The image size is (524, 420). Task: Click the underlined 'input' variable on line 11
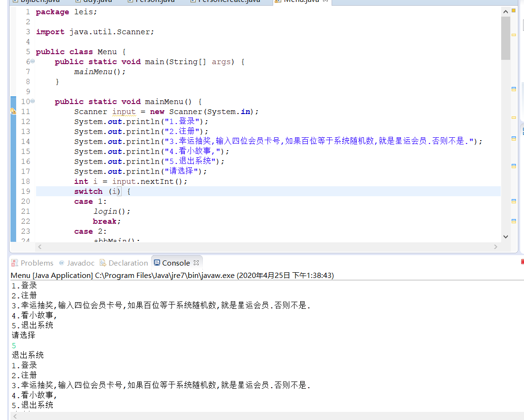pos(124,112)
